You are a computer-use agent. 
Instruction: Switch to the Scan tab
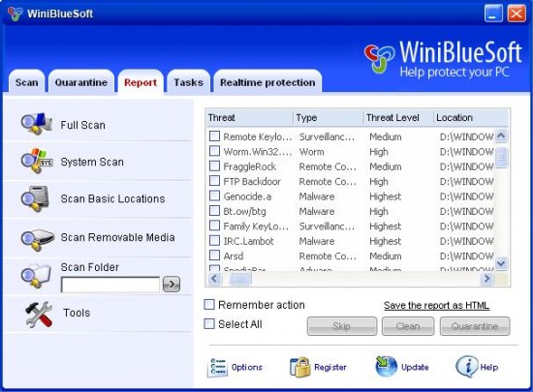point(27,82)
